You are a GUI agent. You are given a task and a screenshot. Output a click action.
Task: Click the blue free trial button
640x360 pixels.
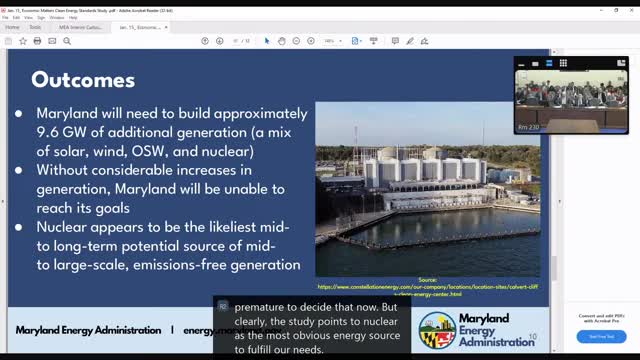pos(601,337)
